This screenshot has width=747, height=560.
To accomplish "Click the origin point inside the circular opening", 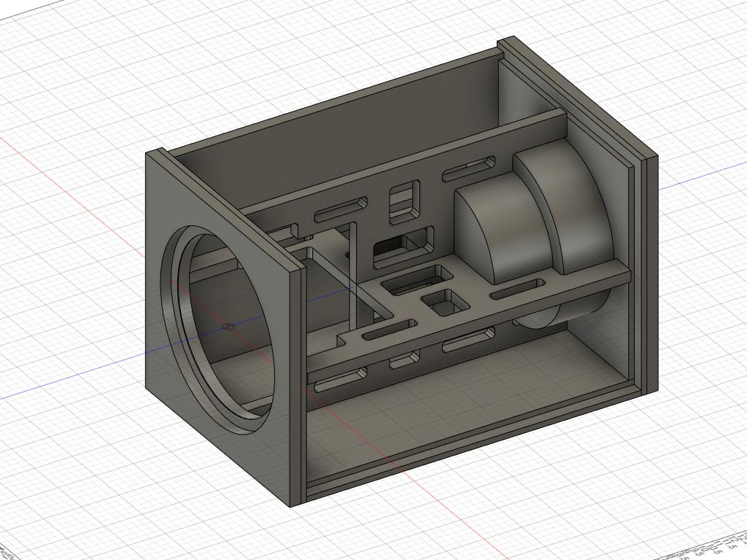I will (x=228, y=327).
